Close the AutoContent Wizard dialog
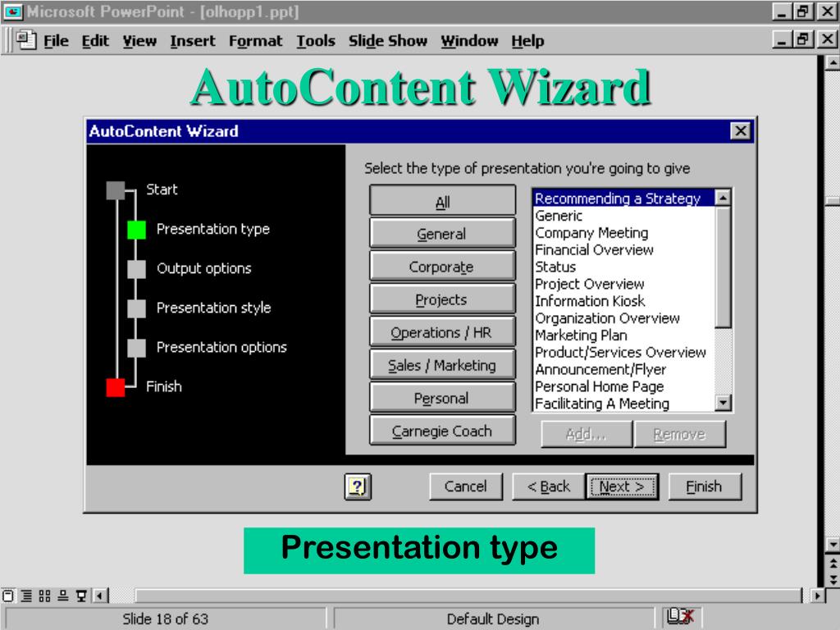This screenshot has height=630, width=840. pos(741,130)
